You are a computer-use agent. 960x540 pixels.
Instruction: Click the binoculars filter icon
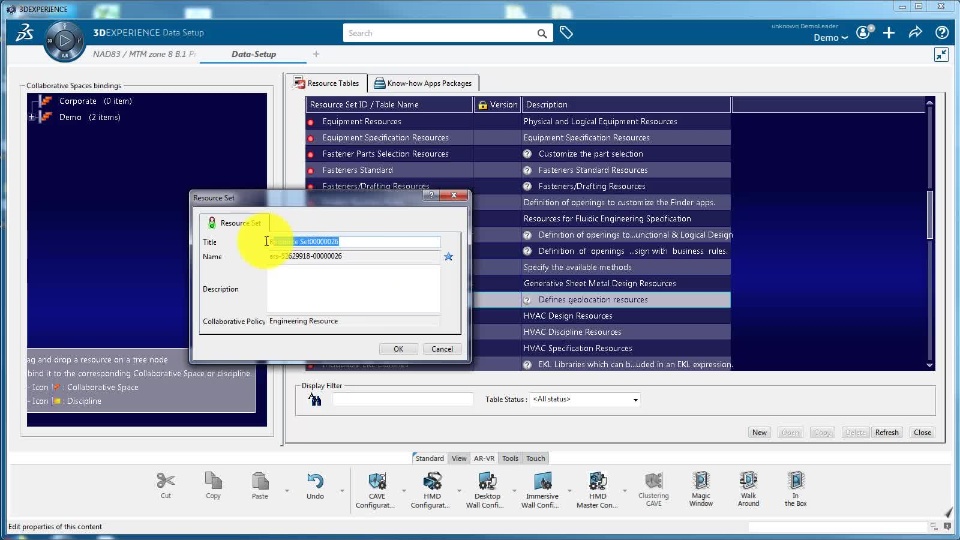click(x=315, y=400)
